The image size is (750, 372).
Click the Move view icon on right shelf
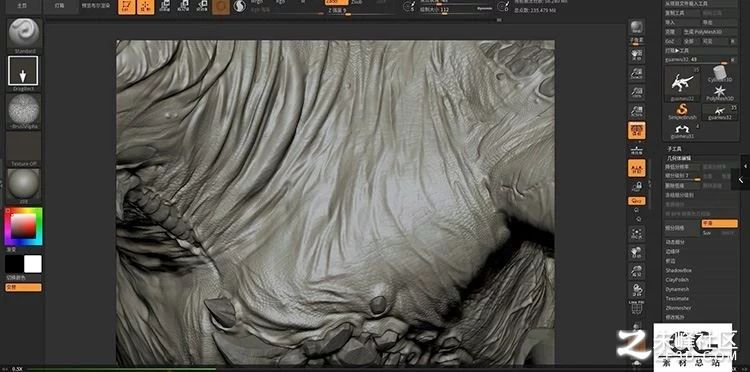pos(637,252)
